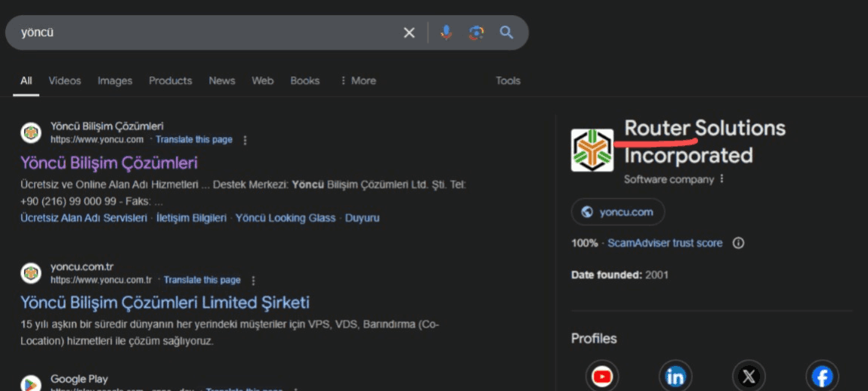Open the X (Twitter) profile icon
The height and width of the screenshot is (391, 868).
pos(749,376)
